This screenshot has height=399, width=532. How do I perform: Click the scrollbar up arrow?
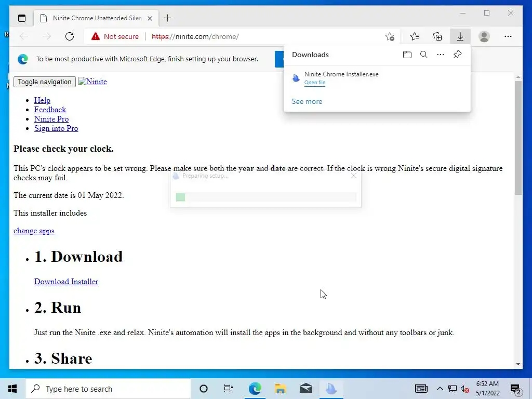(x=518, y=77)
